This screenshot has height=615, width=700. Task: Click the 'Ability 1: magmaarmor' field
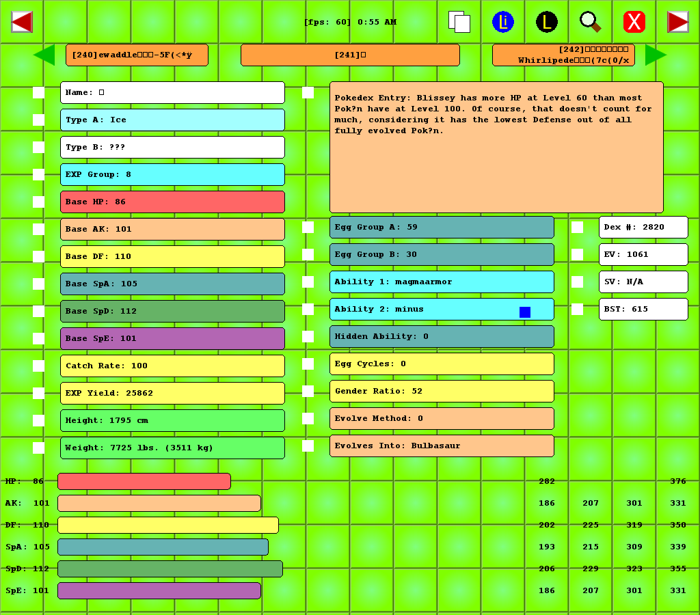[442, 282]
